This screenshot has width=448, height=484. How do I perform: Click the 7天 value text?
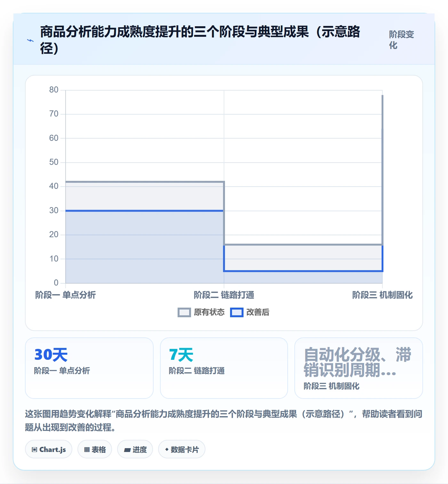point(181,355)
